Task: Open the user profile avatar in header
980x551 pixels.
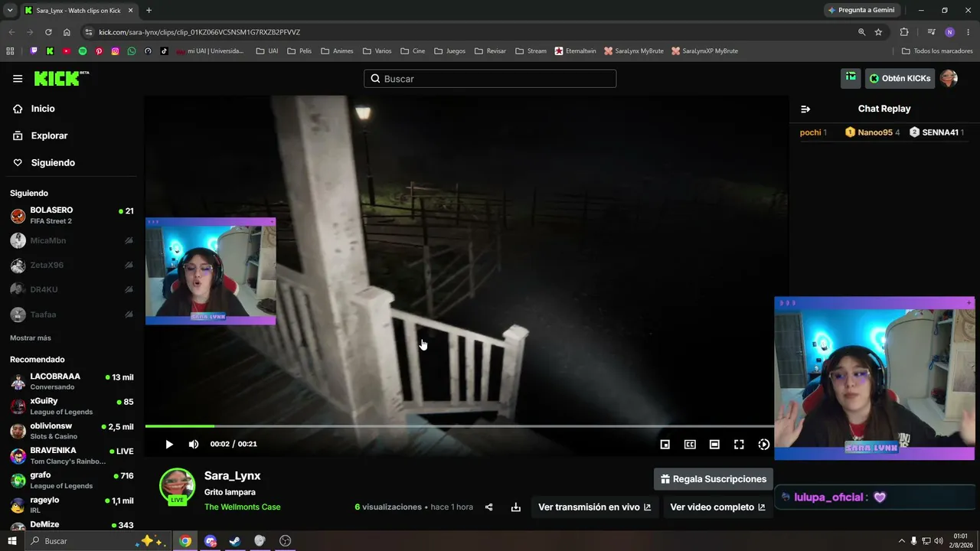Action: 949,78
